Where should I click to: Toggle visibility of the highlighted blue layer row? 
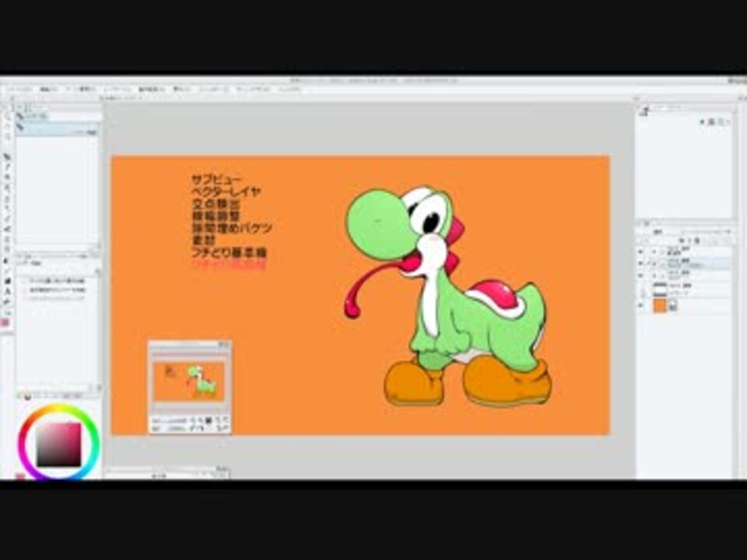(640, 263)
